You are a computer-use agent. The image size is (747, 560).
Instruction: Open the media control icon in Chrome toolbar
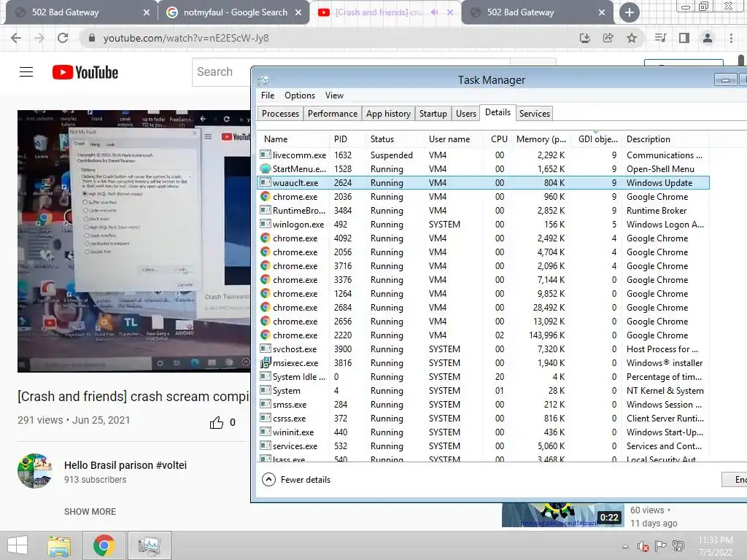pyautogui.click(x=660, y=38)
